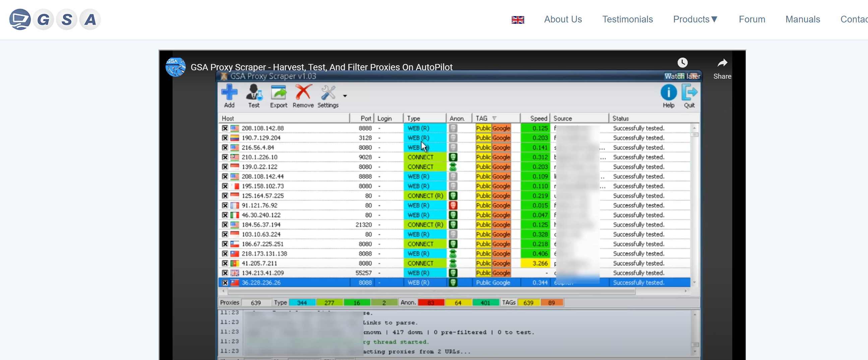Click the TAG column sort arrow
This screenshot has width=868, height=360.
(494, 118)
